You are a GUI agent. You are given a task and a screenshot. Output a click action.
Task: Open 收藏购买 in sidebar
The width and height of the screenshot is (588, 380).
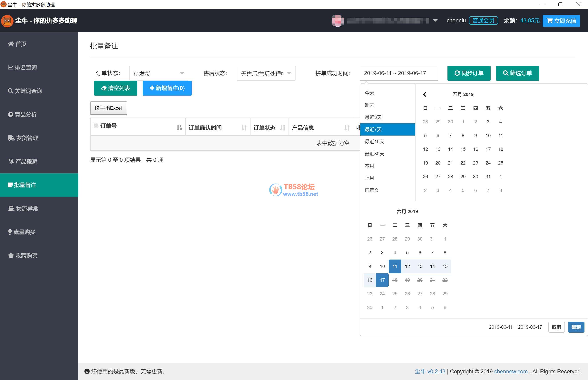(x=39, y=255)
